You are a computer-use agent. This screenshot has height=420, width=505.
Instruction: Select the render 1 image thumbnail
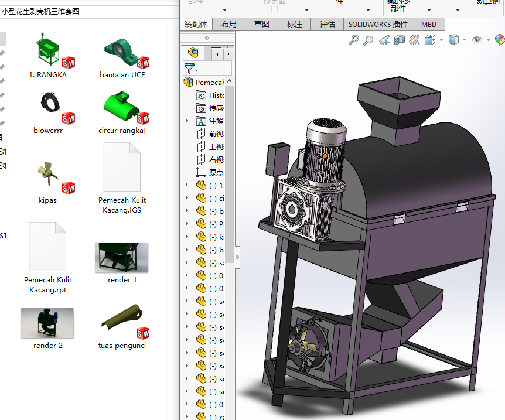coord(121,257)
